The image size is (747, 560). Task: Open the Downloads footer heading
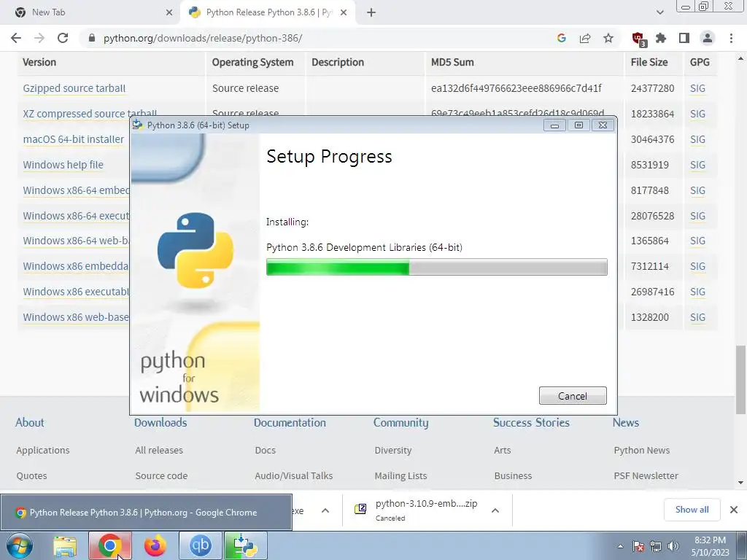pyautogui.click(x=160, y=422)
